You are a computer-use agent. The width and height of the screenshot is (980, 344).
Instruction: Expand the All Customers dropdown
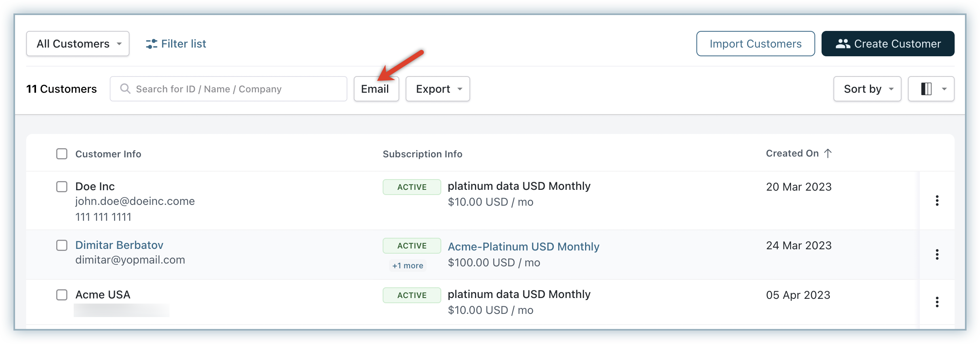pos(78,44)
